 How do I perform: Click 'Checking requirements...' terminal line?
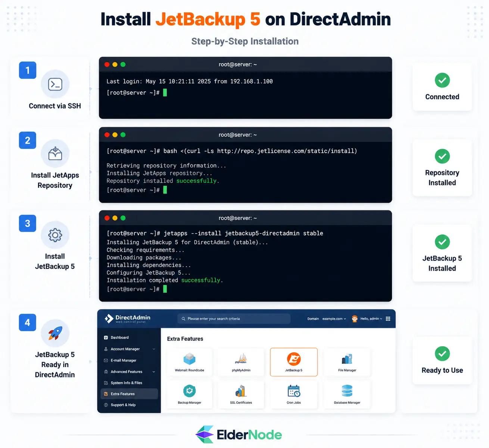[145, 250]
